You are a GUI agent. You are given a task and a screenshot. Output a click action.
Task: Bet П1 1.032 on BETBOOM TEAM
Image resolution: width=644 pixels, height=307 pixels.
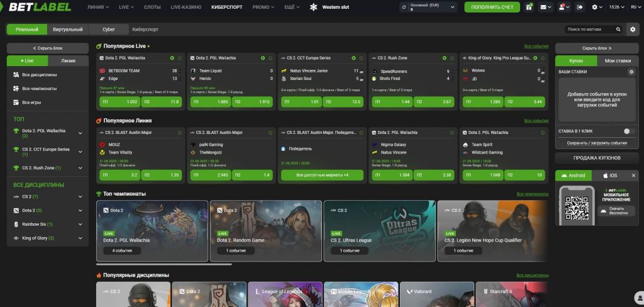click(119, 102)
